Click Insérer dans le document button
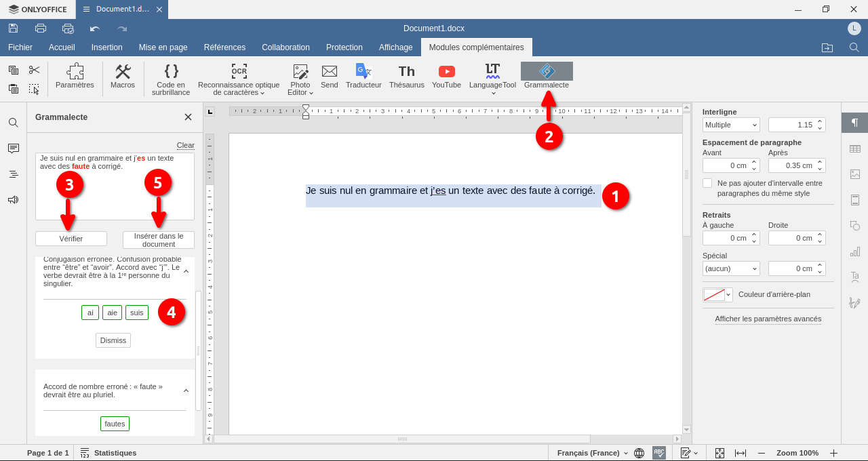This screenshot has height=461, width=868. [159, 240]
